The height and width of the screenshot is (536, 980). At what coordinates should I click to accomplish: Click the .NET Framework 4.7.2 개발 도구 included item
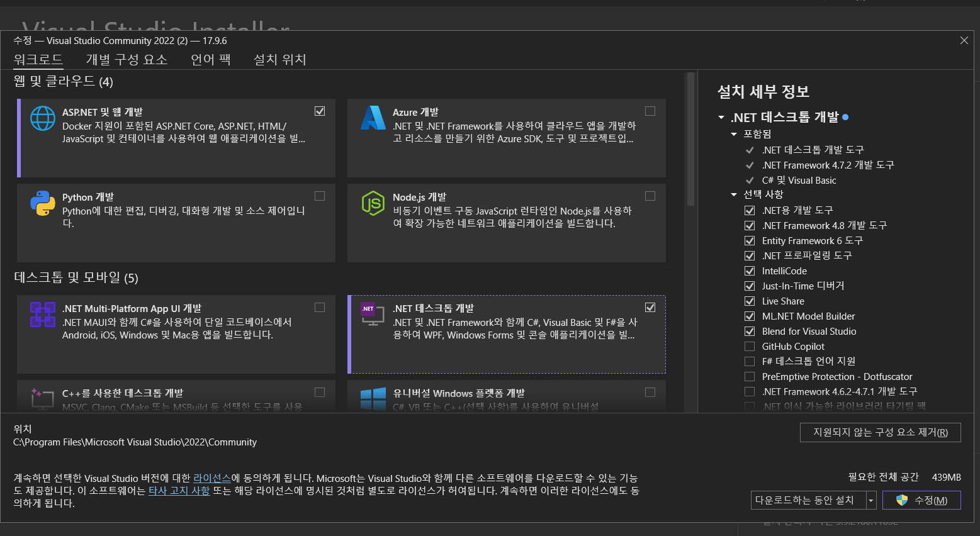(828, 165)
